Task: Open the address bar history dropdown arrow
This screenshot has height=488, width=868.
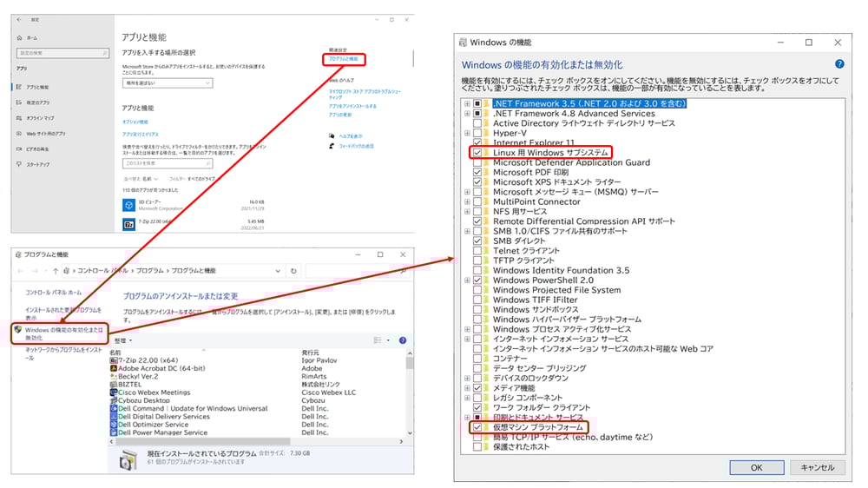Action: click(x=278, y=271)
